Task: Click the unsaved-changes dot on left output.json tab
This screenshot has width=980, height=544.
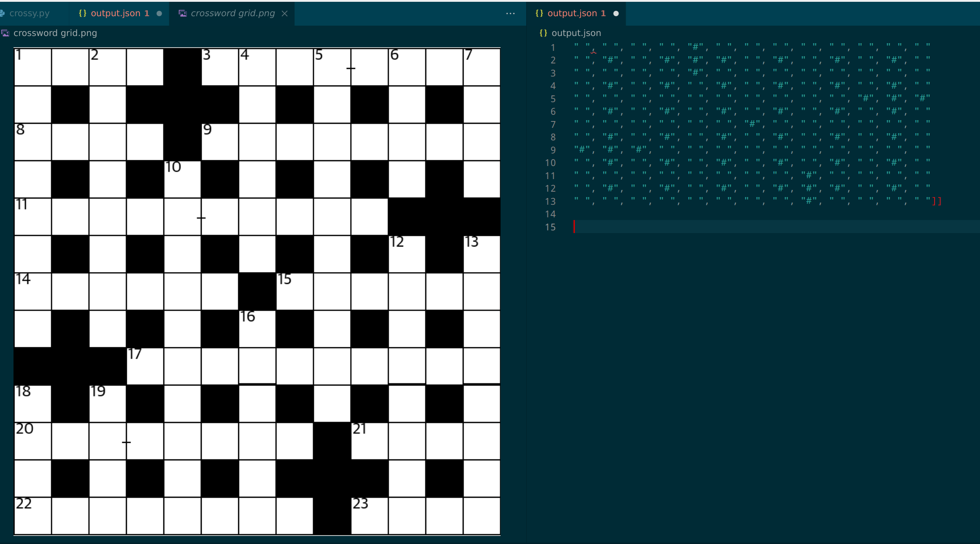Action: pos(159,13)
